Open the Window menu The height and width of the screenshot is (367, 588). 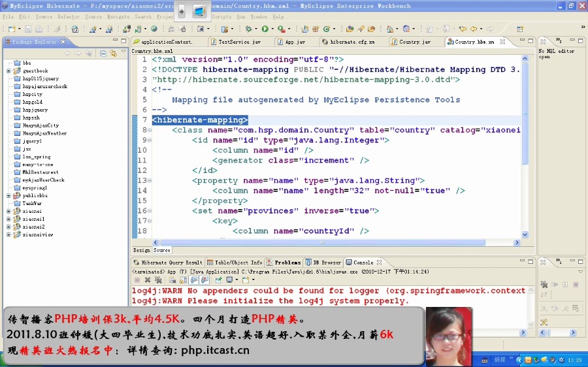click(259, 16)
